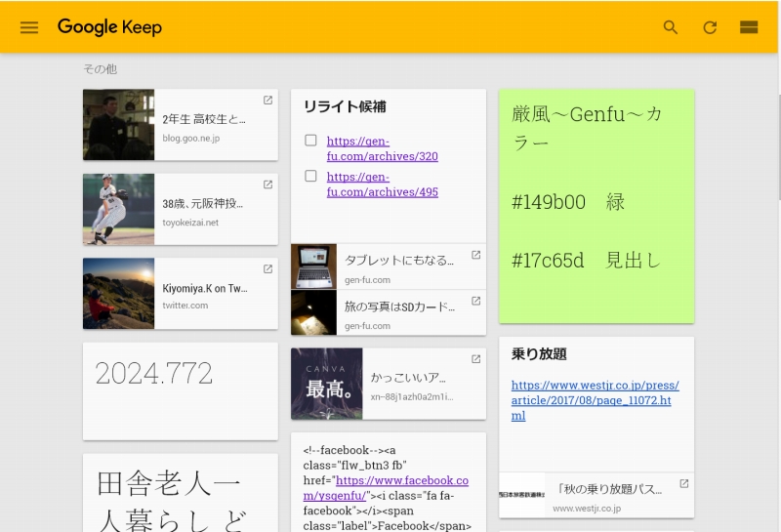Refresh notes with the reload icon
The image size is (781, 532).
pyautogui.click(x=710, y=27)
